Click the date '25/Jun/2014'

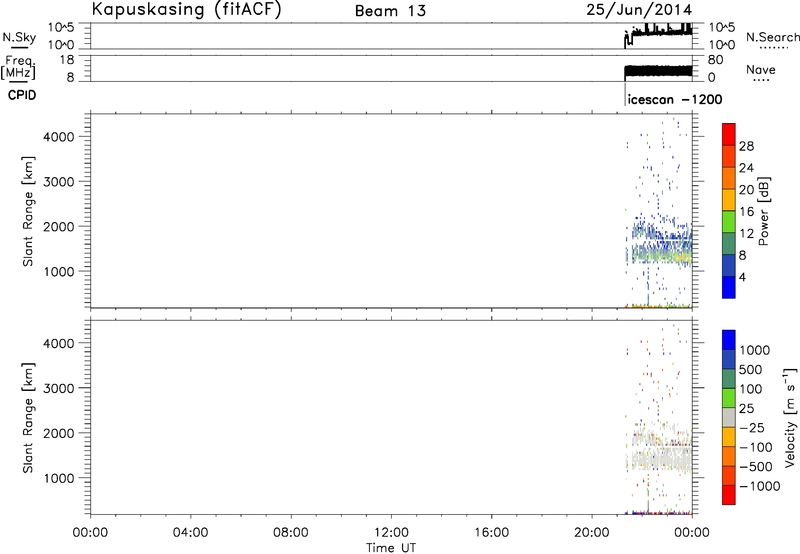(639, 10)
